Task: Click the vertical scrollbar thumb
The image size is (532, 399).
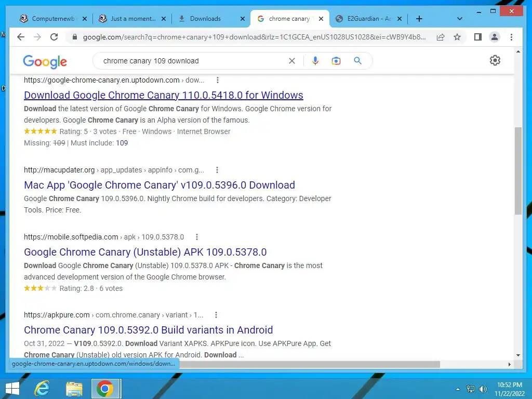Action: point(518,171)
